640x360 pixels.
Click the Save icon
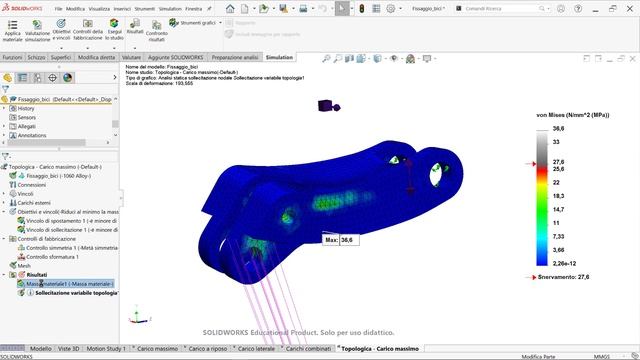tap(283, 8)
